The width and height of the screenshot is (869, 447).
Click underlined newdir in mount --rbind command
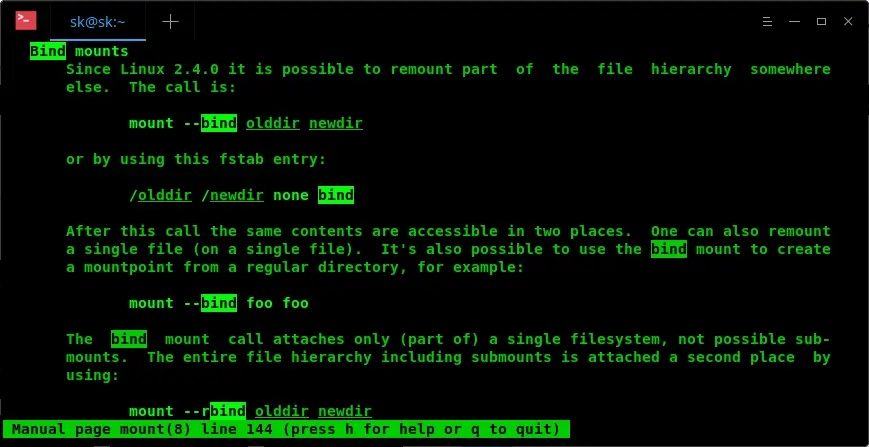coord(345,411)
